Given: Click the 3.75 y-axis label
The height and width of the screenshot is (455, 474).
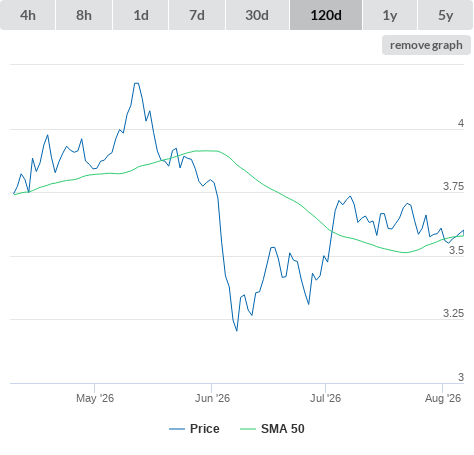Looking at the screenshot, I should pyautogui.click(x=453, y=186).
